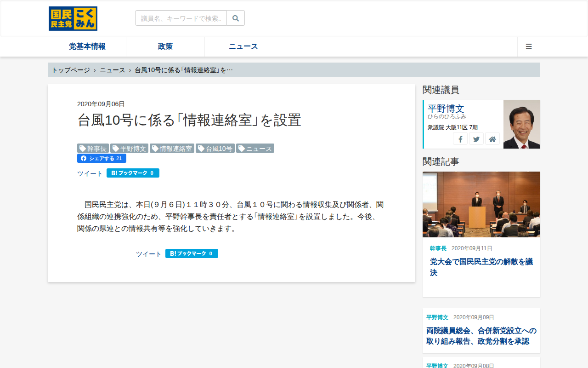Click the 関連記事 heading
The image size is (588, 368).
(x=441, y=161)
